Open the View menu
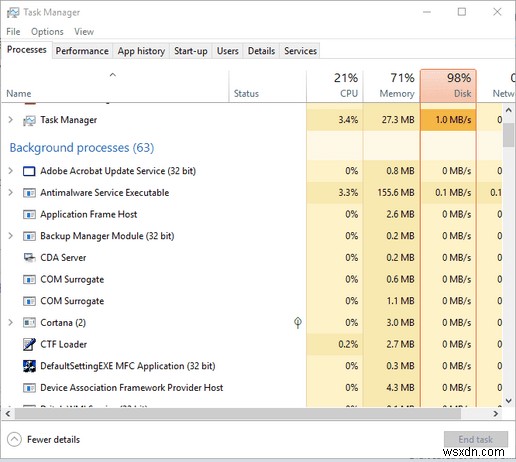Viewport: 516px width, 462px height. [84, 32]
